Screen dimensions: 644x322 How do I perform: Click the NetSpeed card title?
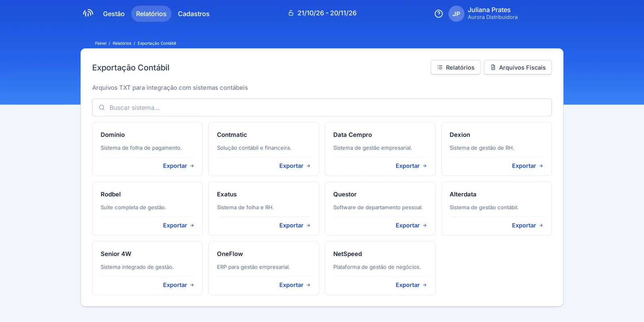[348, 254]
